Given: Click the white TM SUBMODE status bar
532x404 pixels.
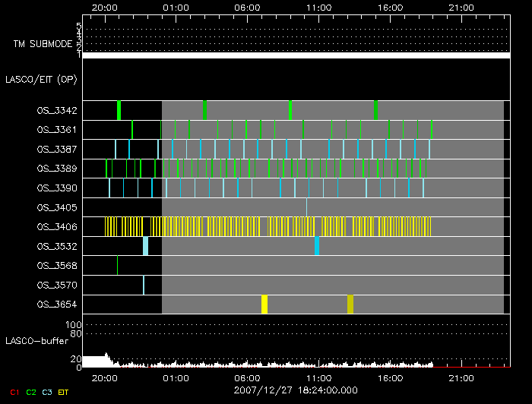Looking at the screenshot, I should tap(295, 55).
